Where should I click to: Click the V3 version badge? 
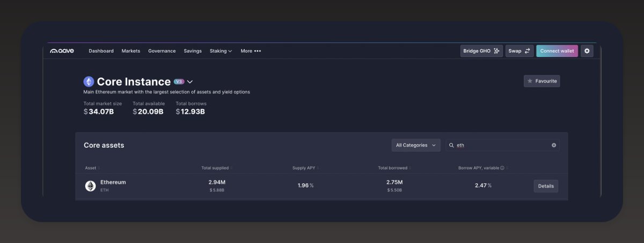(179, 82)
